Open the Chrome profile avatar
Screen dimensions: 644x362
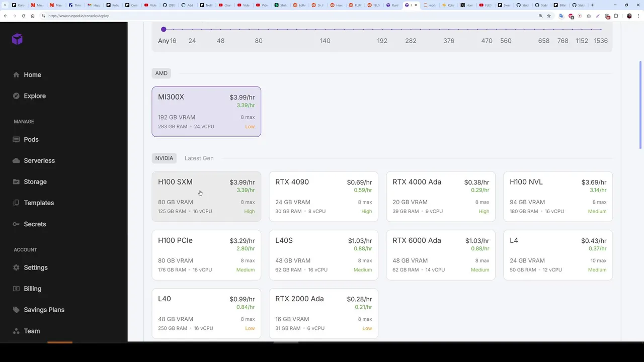tap(629, 16)
